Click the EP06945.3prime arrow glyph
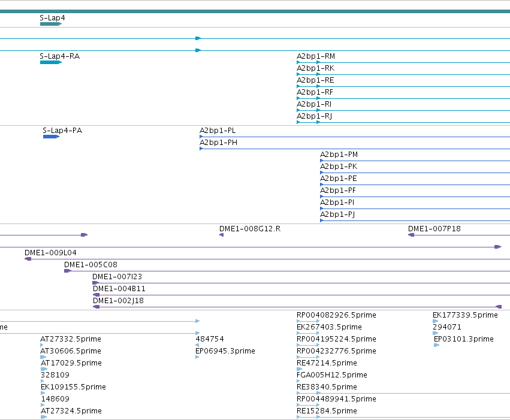 coord(197,357)
